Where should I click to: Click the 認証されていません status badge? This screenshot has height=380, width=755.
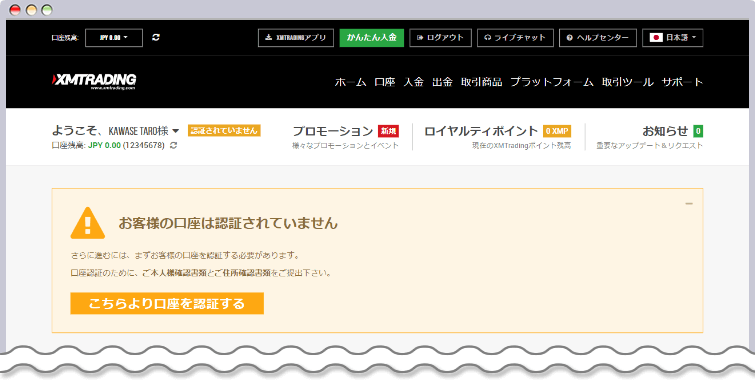(x=224, y=131)
